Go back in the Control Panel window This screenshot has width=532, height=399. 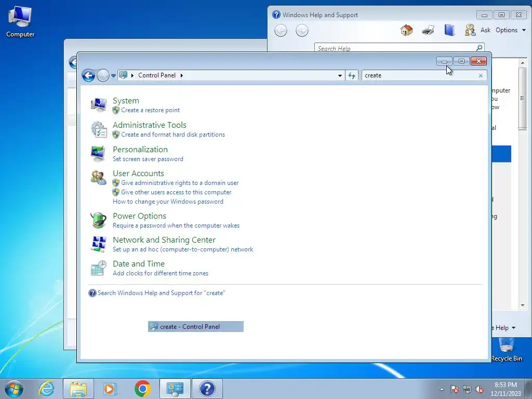88,75
